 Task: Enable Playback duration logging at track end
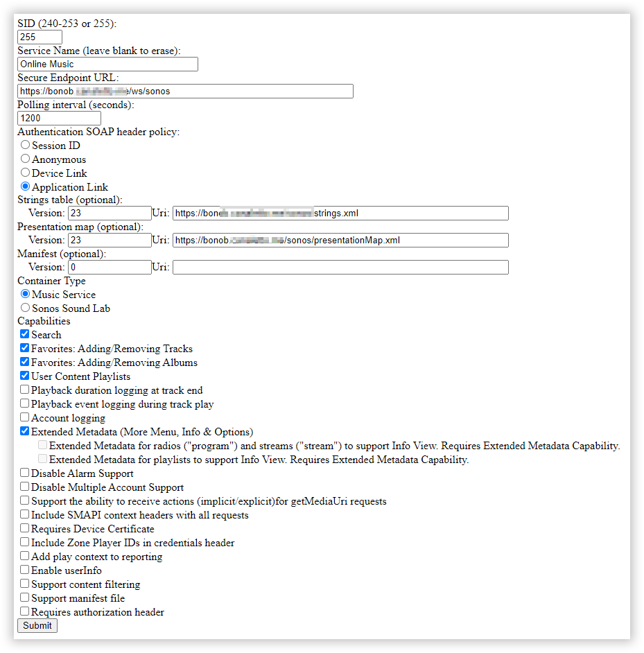point(25,390)
